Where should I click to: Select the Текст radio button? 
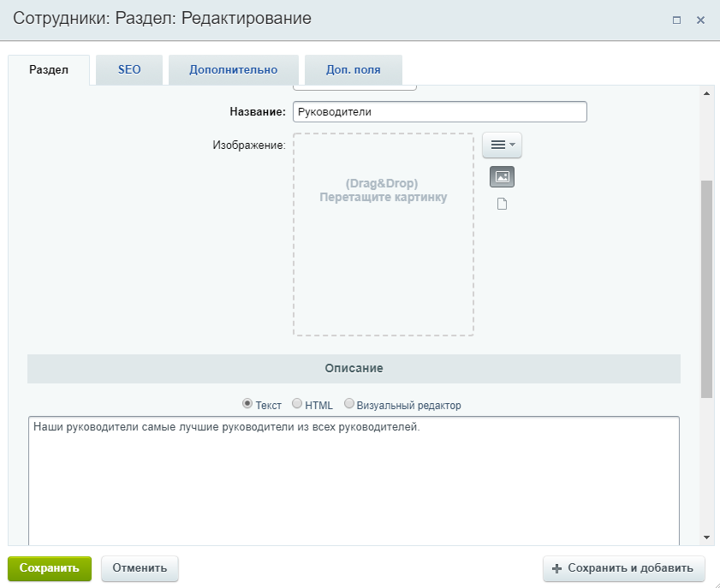[x=247, y=403]
